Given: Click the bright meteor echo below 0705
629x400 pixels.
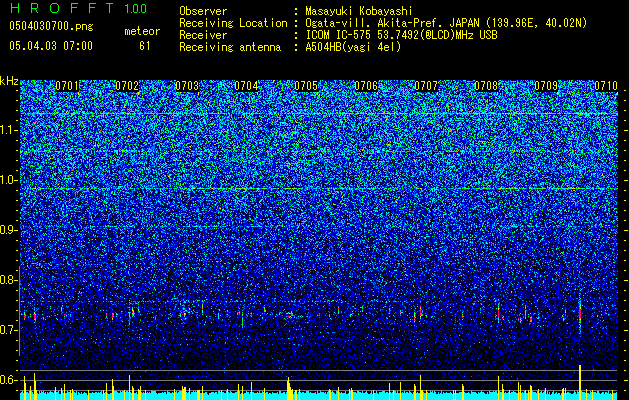Looking at the screenshot, I should pos(290,315).
